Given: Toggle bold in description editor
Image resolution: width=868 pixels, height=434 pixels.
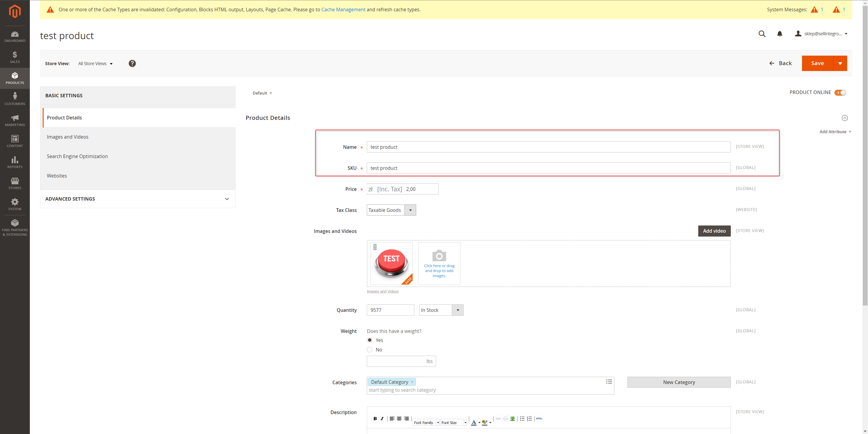Looking at the screenshot, I should 375,418.
